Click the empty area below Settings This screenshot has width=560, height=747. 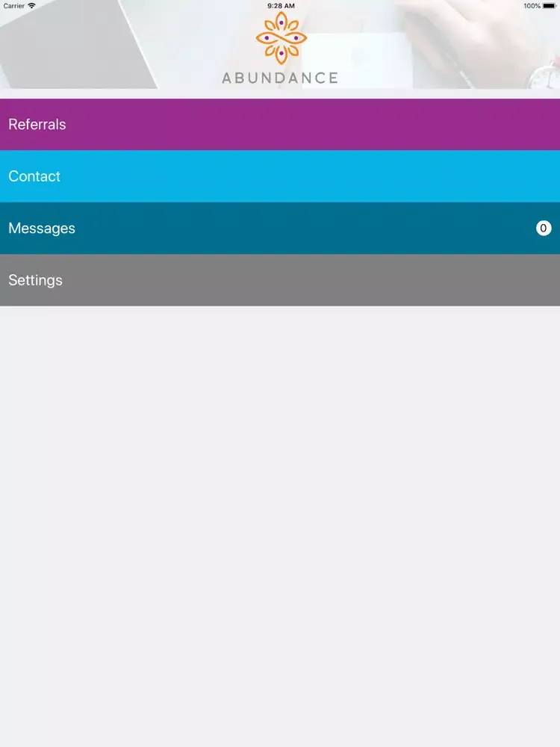(x=280, y=523)
